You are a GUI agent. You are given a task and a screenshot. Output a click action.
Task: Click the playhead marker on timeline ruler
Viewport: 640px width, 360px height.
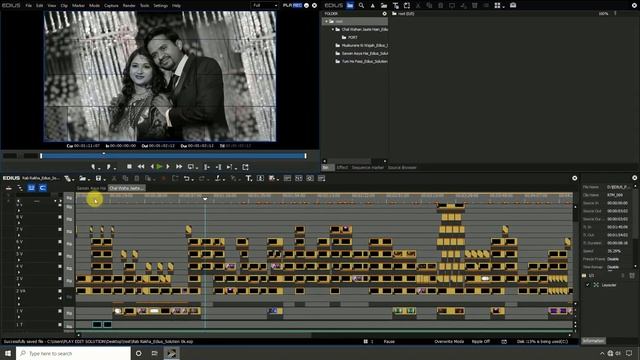(205, 198)
